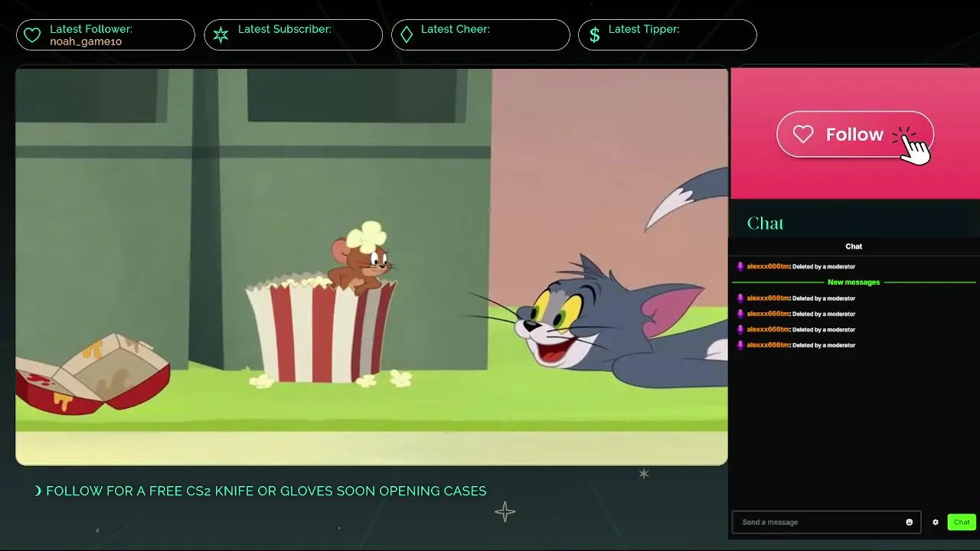Click the Latest Subscriber label
The image size is (980, 551).
(285, 29)
